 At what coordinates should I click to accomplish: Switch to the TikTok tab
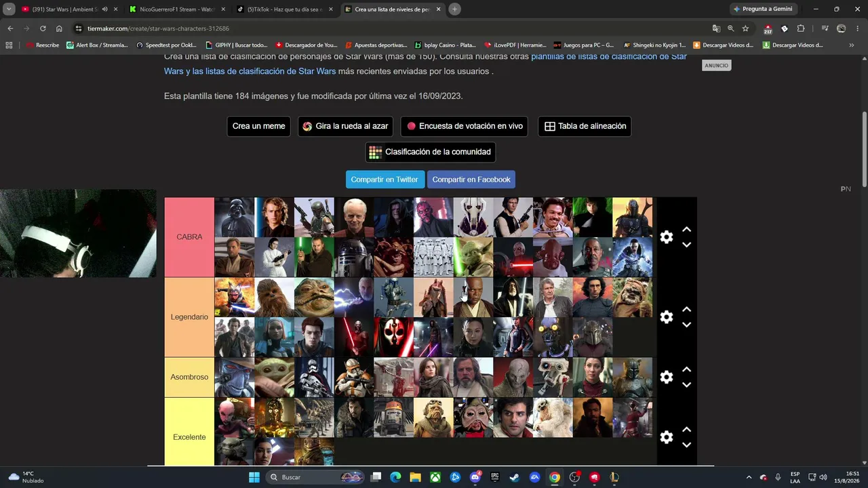coord(283,9)
